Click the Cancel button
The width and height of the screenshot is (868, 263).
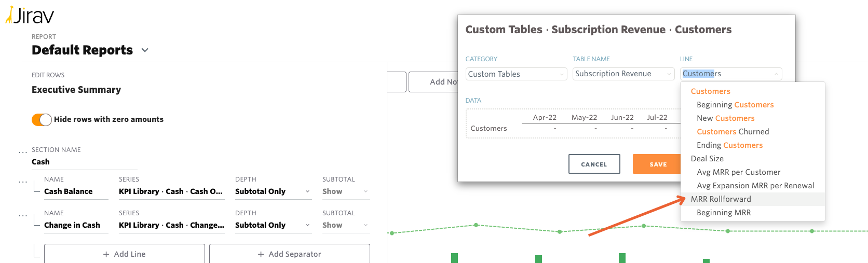pos(594,164)
